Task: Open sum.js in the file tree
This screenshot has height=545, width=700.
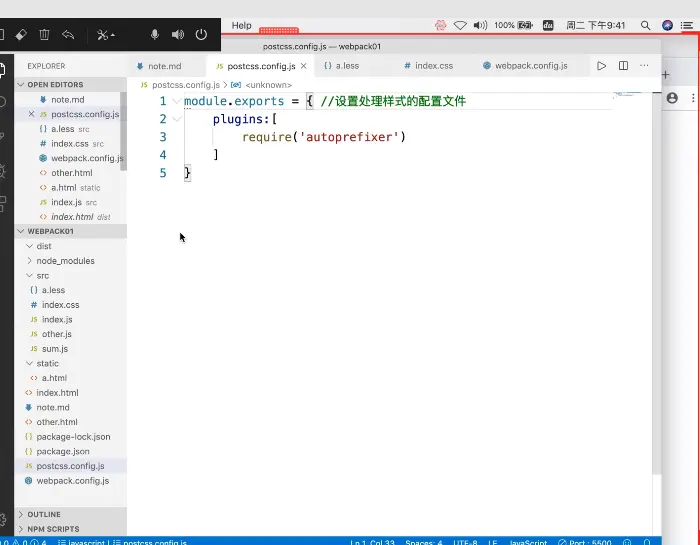Action: 71,349
